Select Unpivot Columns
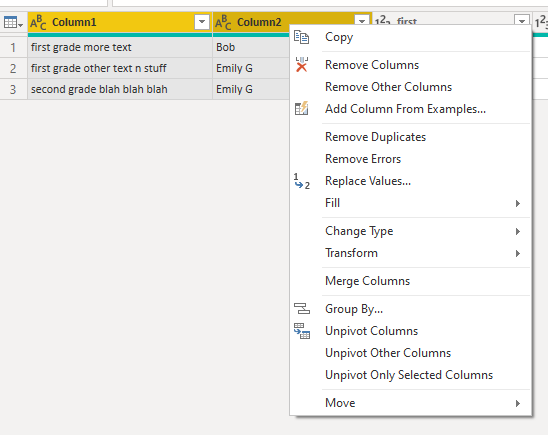 tap(411, 331)
